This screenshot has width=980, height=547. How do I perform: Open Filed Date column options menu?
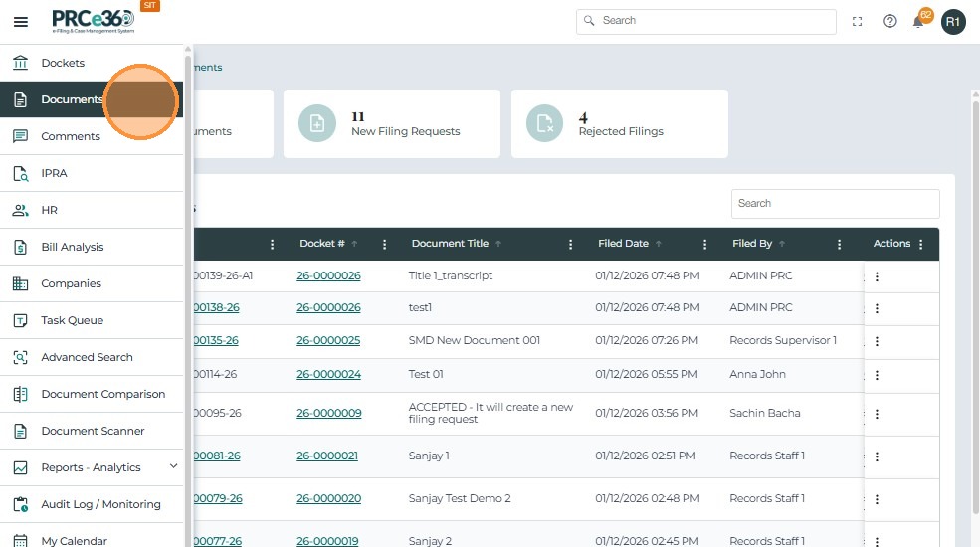[705, 244]
